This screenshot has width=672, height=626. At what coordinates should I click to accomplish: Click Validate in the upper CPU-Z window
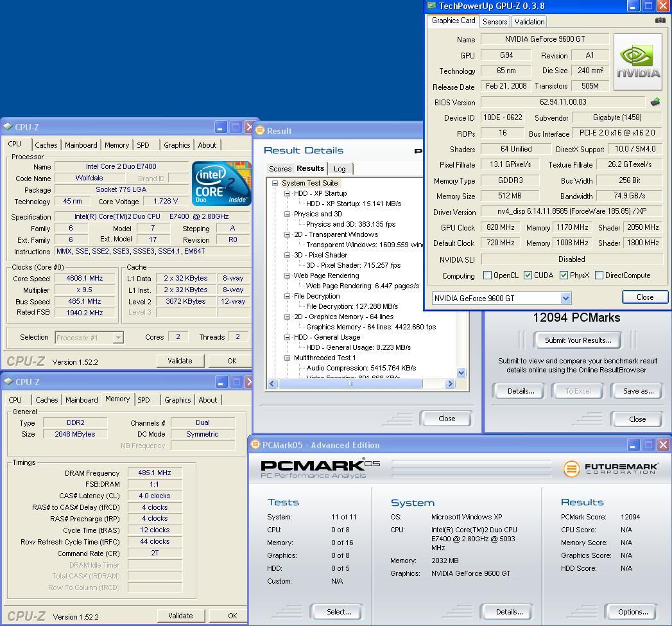pyautogui.click(x=180, y=361)
